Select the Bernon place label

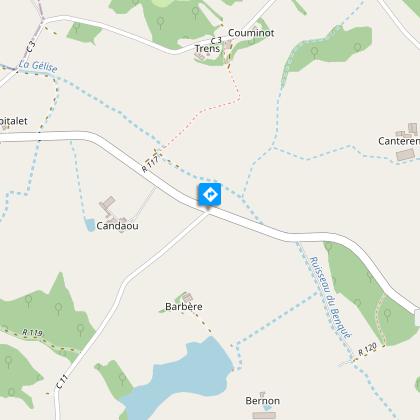[263, 401]
